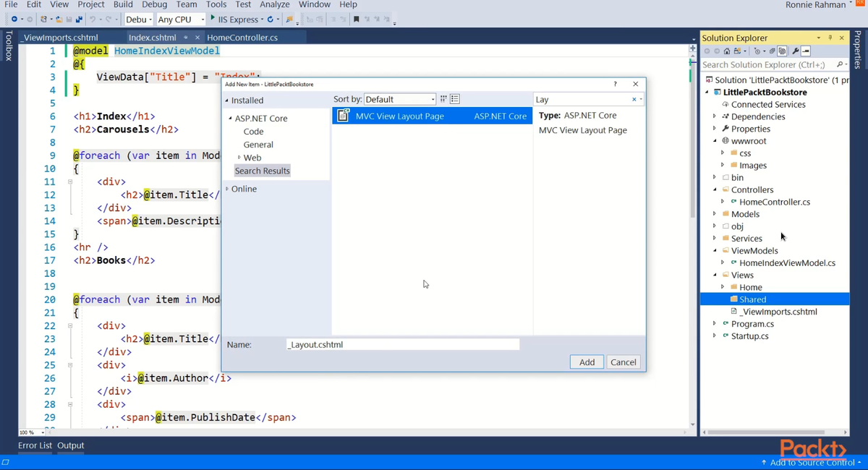Expand the Dependencies node
868x470 pixels.
(x=715, y=116)
